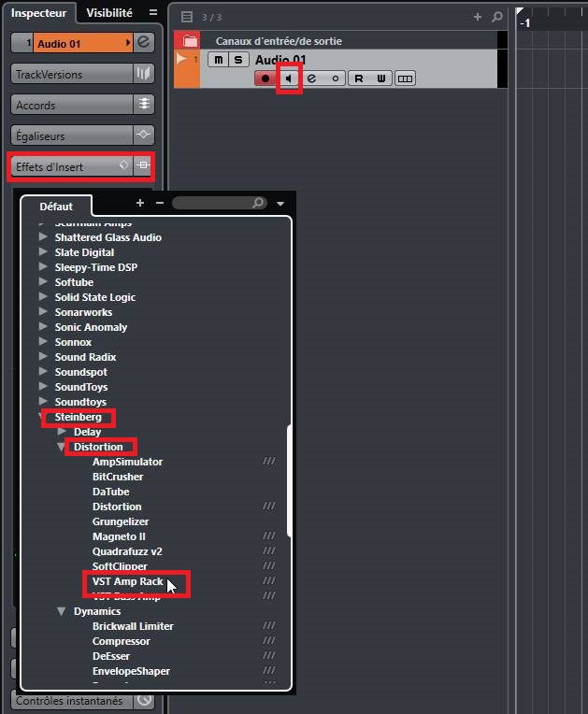Click the timeline ruler at -1
This screenshot has width=588, height=714.
525,23
